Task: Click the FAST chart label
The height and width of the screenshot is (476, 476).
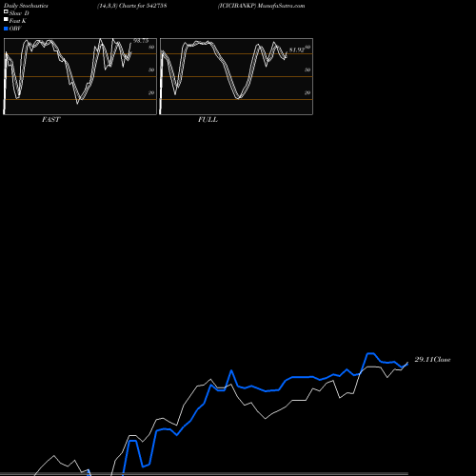Action: [50, 120]
